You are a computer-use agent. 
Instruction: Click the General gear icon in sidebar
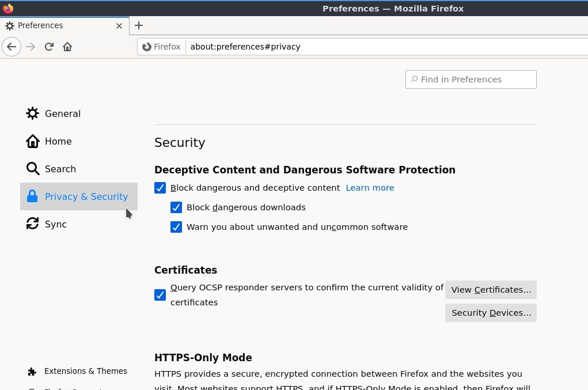(33, 113)
